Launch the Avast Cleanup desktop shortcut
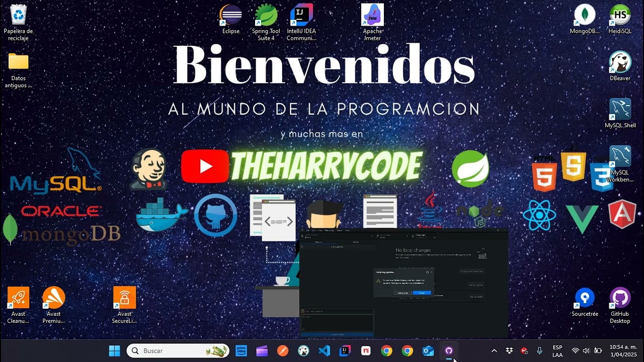 click(19, 305)
